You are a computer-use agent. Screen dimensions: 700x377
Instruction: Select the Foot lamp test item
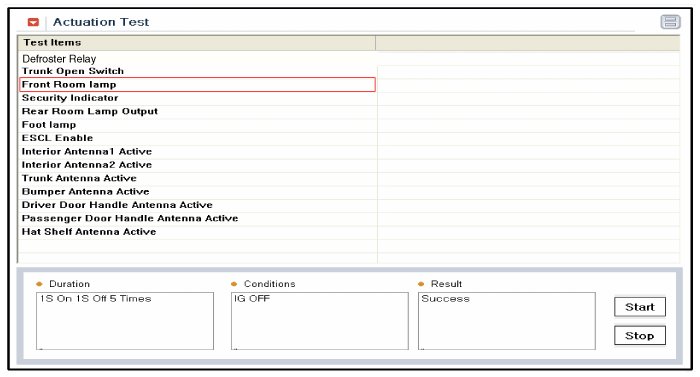(197, 125)
